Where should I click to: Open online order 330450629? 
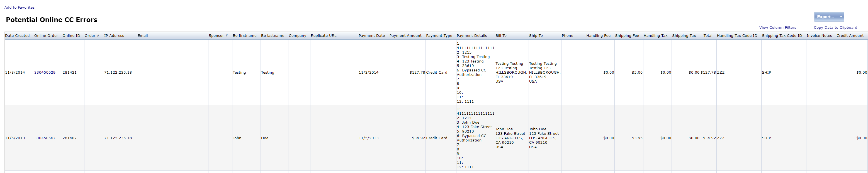(45, 73)
